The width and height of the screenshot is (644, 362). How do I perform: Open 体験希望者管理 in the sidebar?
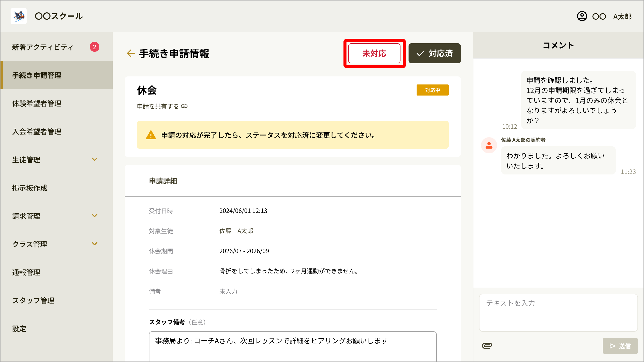(56, 103)
